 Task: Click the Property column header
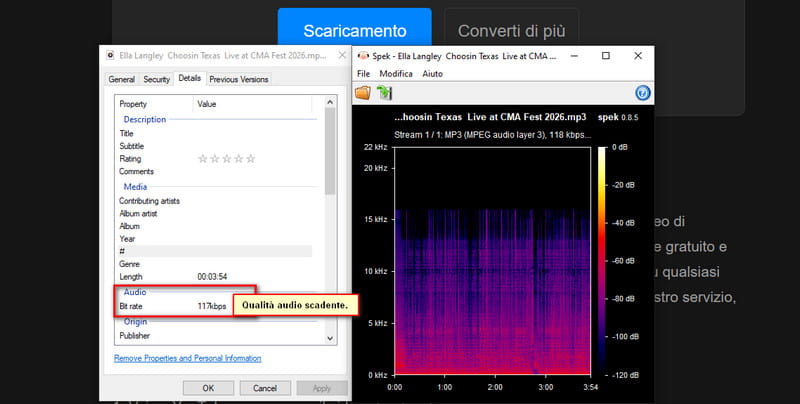[x=154, y=104]
